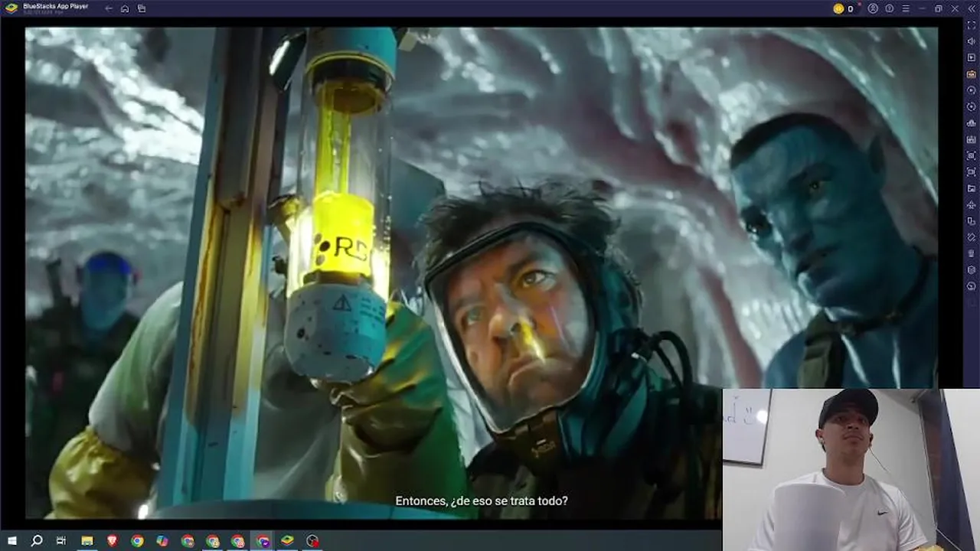980x551 pixels.
Task: Open the BlueStacks account profile
Action: (873, 8)
